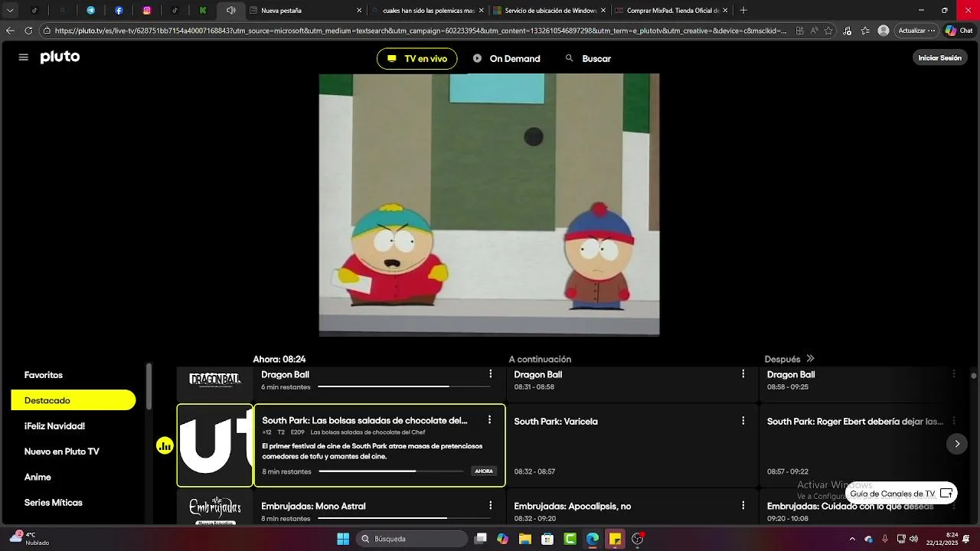980x551 pixels.
Task: Open the Telegram pinned tab
Action: tap(90, 11)
